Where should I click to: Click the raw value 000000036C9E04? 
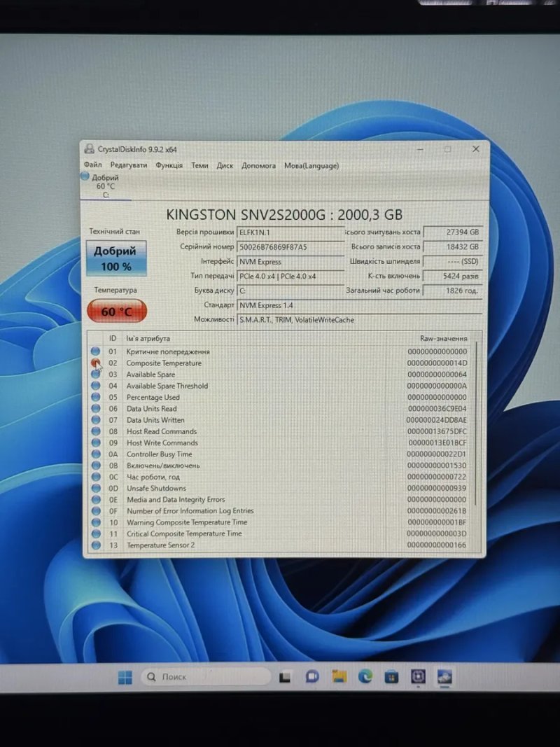pos(437,409)
